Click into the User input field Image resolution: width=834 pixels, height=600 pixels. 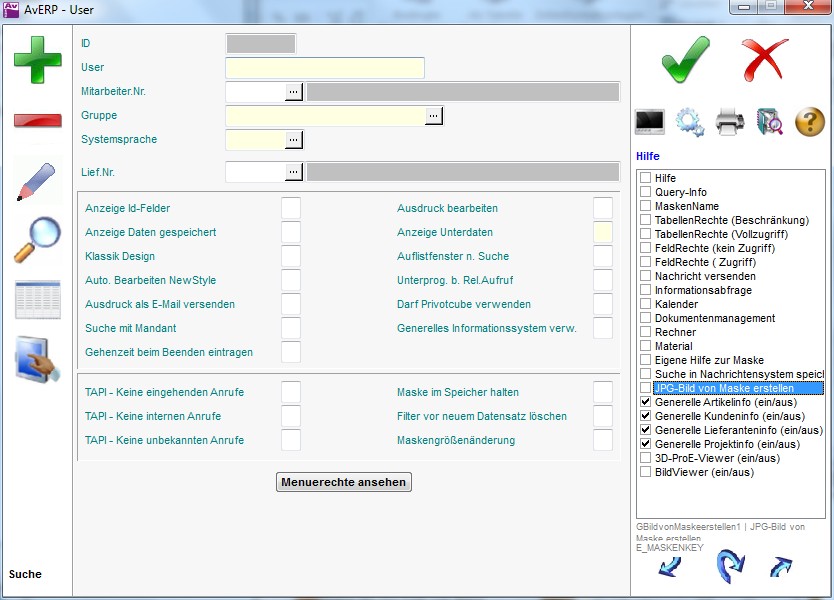[x=325, y=68]
